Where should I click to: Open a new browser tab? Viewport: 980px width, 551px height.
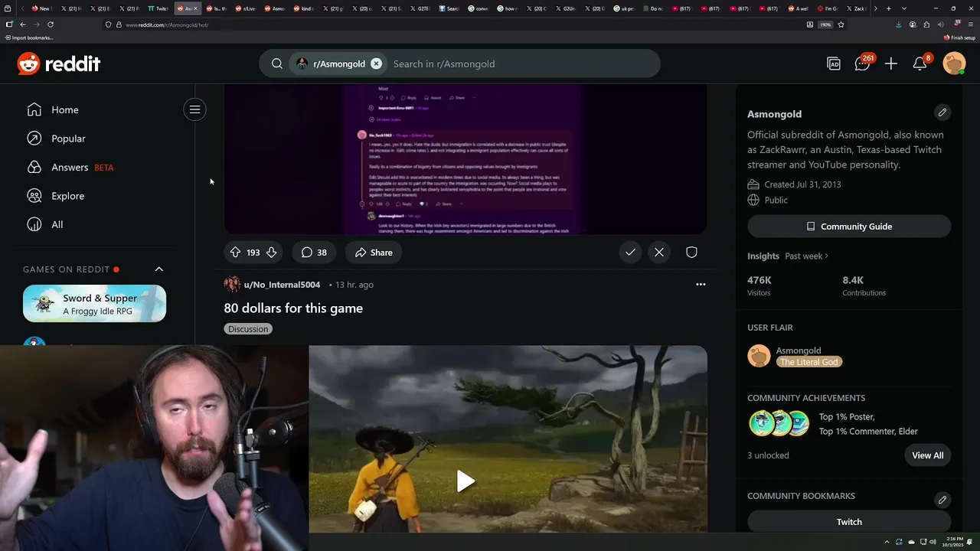click(888, 8)
